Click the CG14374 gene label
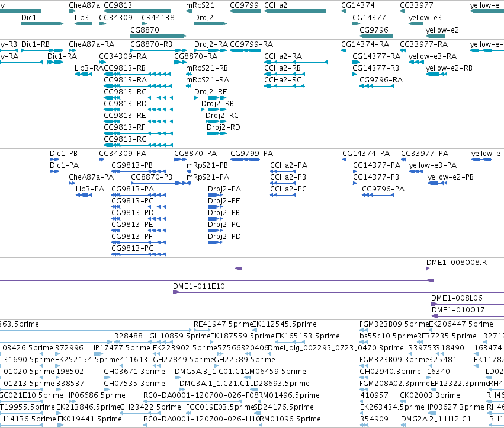This screenshot has height=428, width=504. coord(358,5)
